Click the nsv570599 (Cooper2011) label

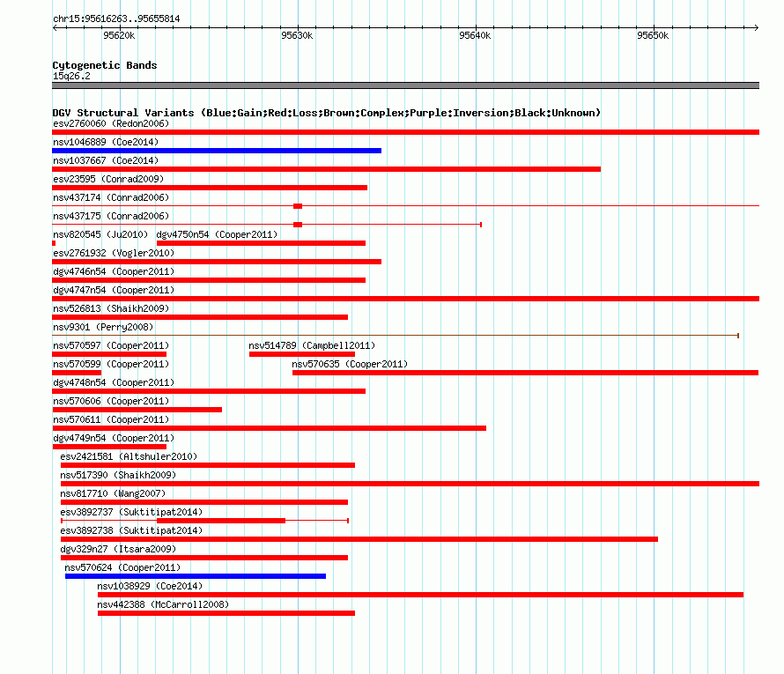(111, 364)
